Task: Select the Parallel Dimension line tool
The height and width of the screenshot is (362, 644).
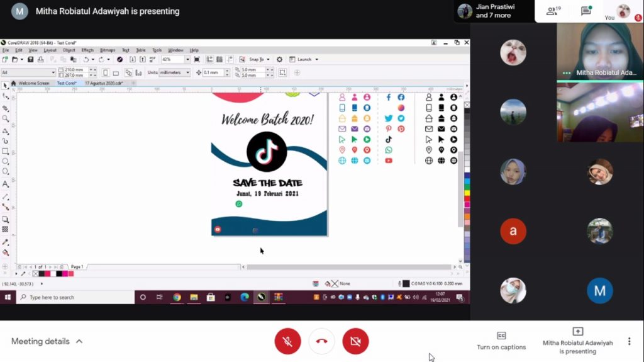Action: (x=5, y=196)
